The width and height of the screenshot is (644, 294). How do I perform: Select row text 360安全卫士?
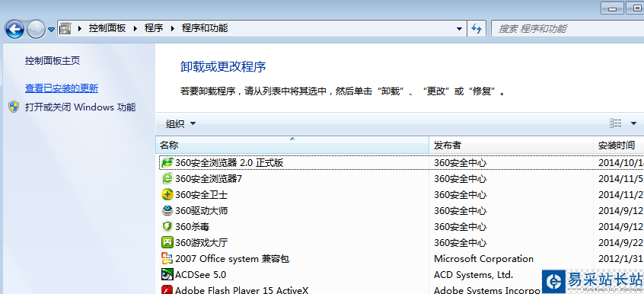coord(201,195)
